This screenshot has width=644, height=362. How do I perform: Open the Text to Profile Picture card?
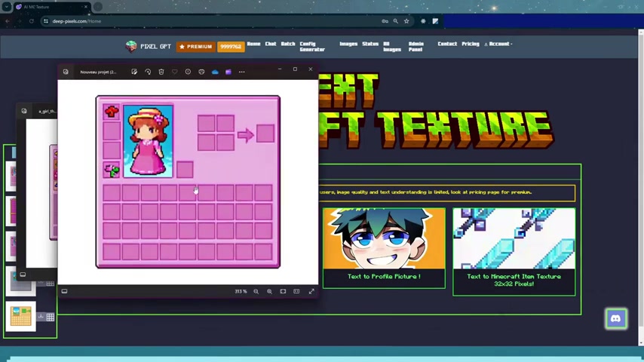tap(384, 248)
